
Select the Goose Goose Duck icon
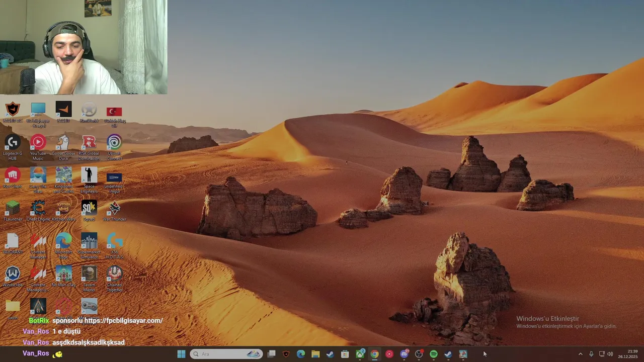pyautogui.click(x=63, y=148)
